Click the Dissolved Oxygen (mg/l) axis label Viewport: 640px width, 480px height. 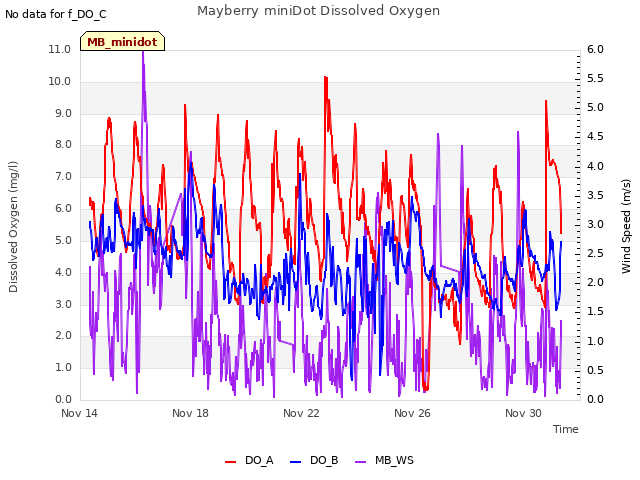coord(13,227)
